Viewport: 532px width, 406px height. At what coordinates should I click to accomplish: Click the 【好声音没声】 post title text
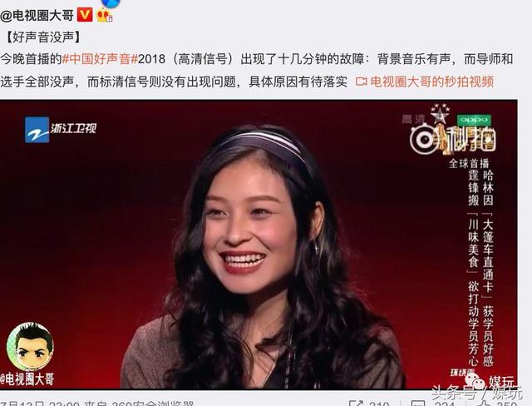(x=43, y=37)
